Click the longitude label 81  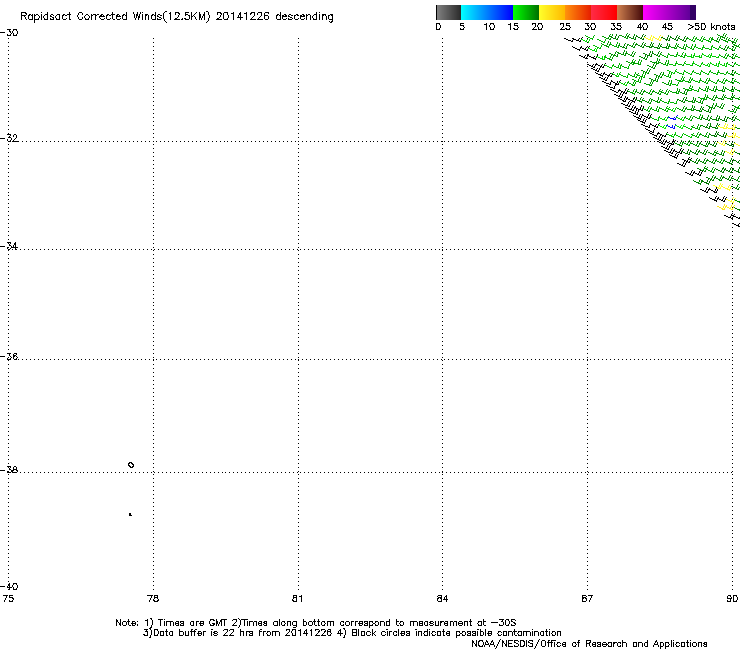(297, 599)
